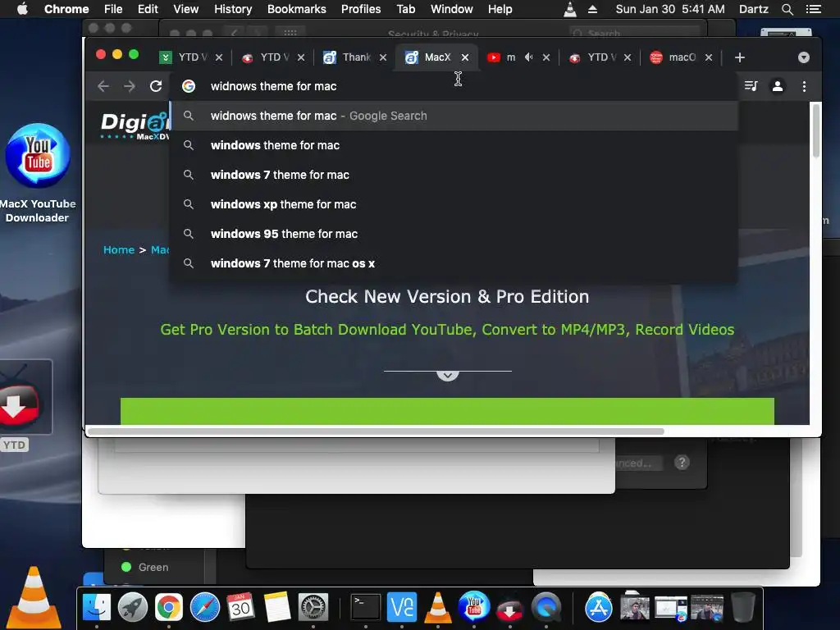Click the Chrome horizontal scrollbar
840x630 pixels.
pyautogui.click(x=376, y=431)
